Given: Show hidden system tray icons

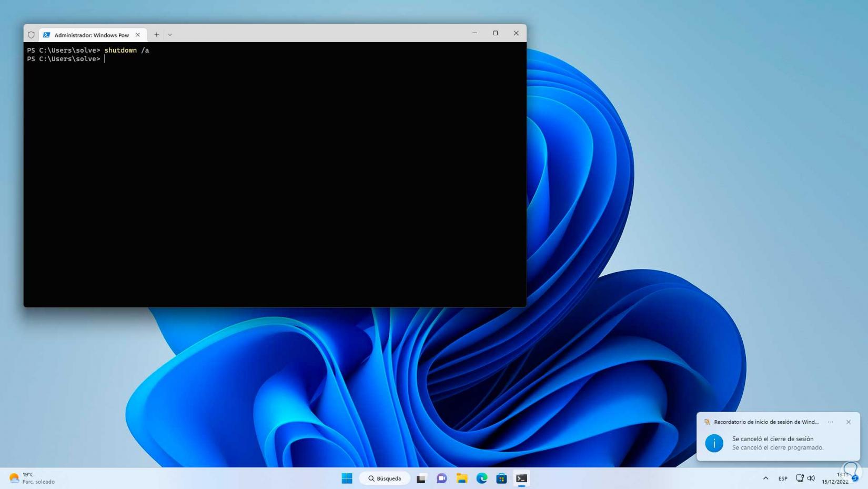Looking at the screenshot, I should [x=765, y=478].
